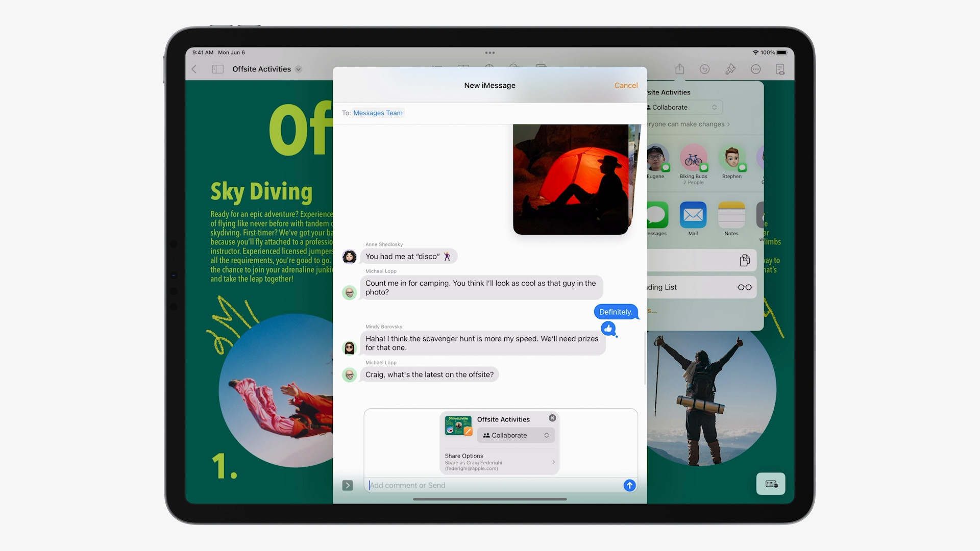This screenshot has width=980, height=551.
Task: Select 'Craig, what's the latest' message
Action: click(429, 374)
